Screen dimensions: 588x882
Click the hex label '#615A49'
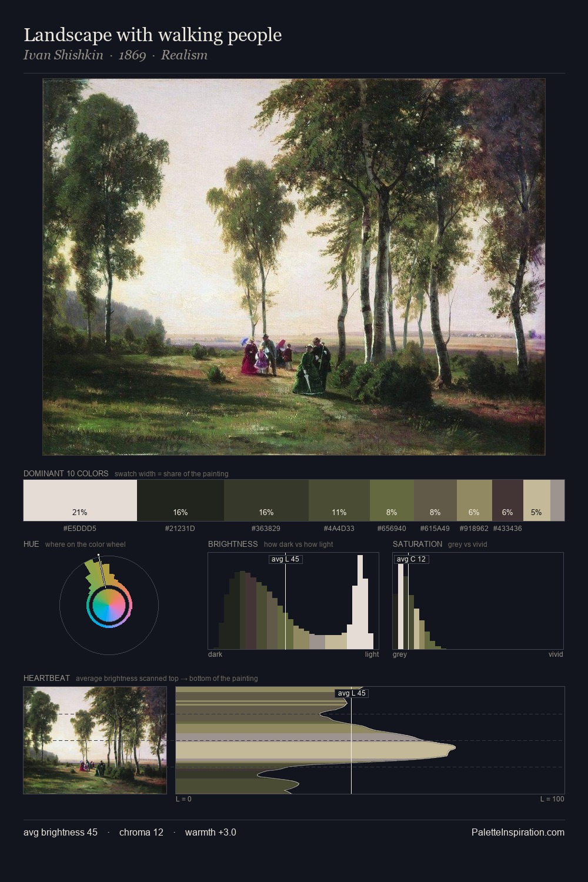[435, 529]
